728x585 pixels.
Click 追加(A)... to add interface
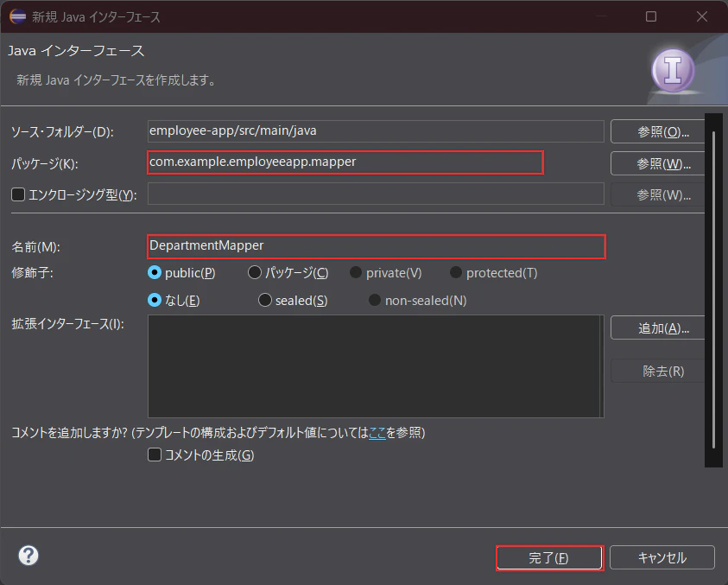click(659, 328)
